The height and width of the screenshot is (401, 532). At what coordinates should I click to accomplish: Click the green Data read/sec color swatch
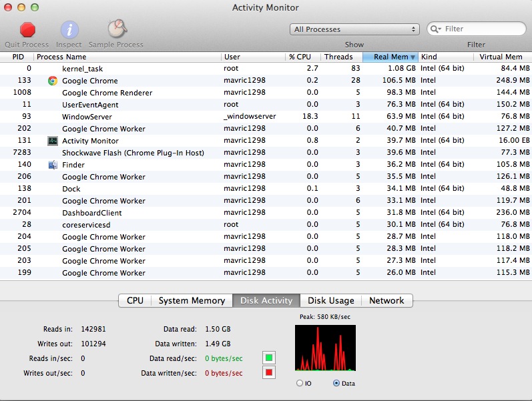point(269,358)
